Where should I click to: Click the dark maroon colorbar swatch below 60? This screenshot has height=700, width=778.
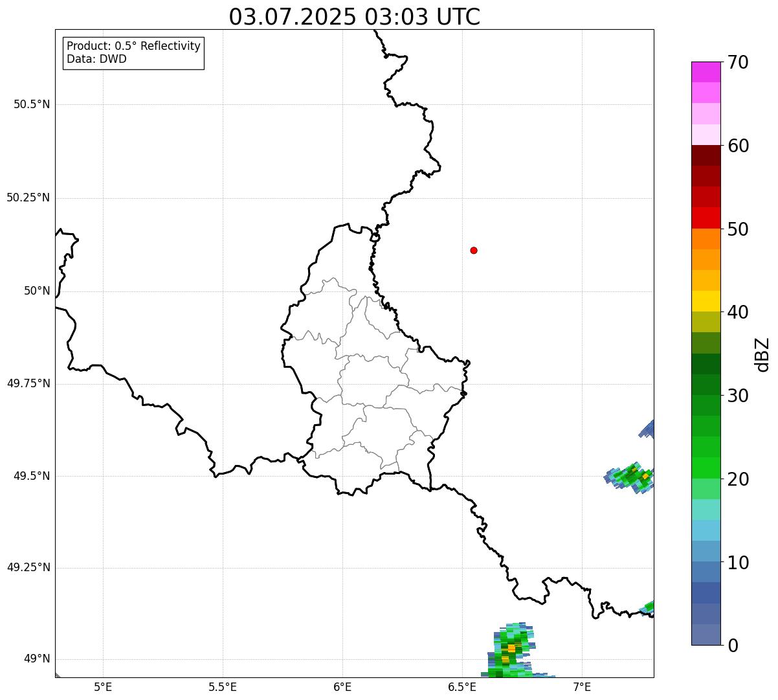click(706, 155)
